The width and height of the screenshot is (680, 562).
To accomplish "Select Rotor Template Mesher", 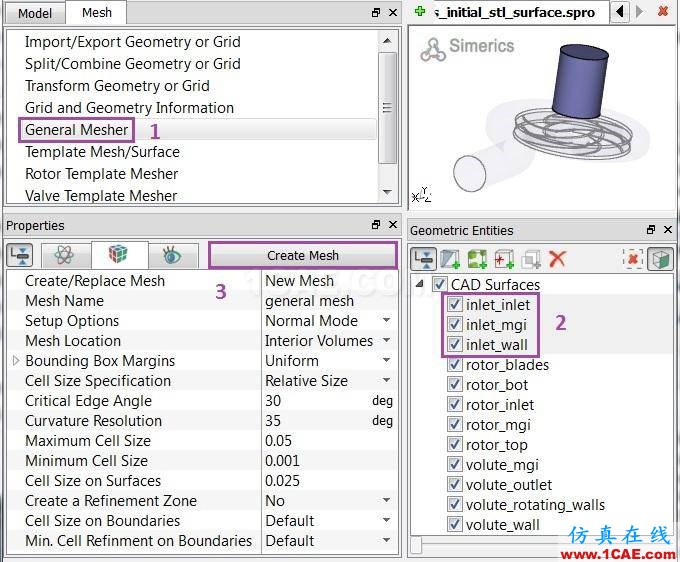I will coord(101,174).
